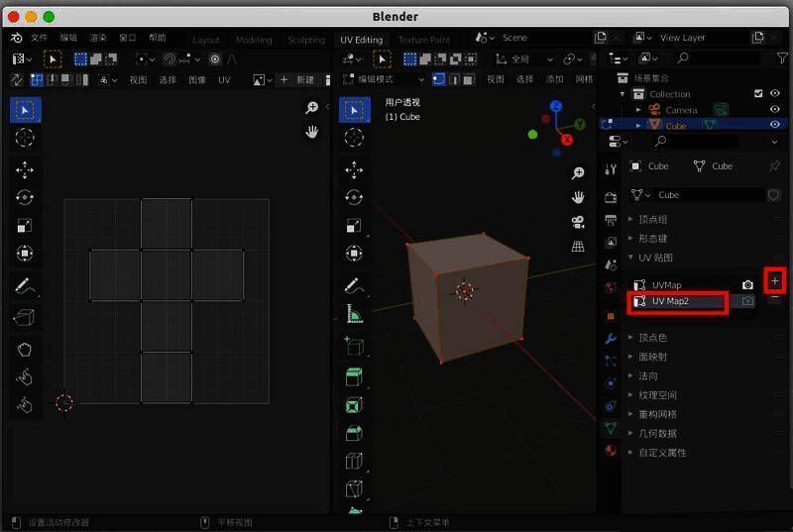Select the Transform tool in UV editor toolbar
This screenshot has height=532, width=793.
(x=25, y=253)
